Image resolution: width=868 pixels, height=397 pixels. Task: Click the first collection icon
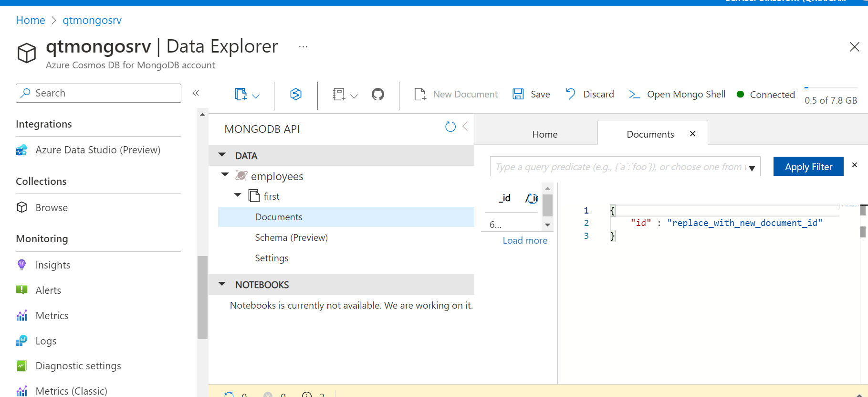coord(254,196)
